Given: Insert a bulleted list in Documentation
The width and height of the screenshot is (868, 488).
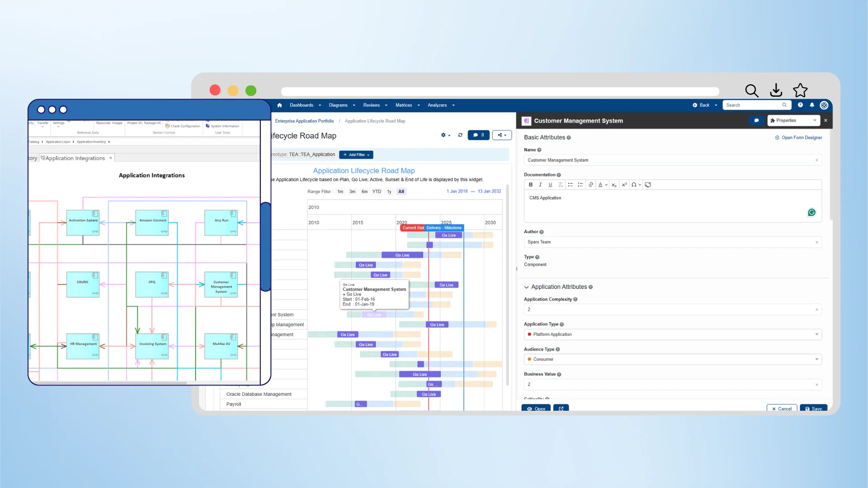Looking at the screenshot, I should click(571, 184).
